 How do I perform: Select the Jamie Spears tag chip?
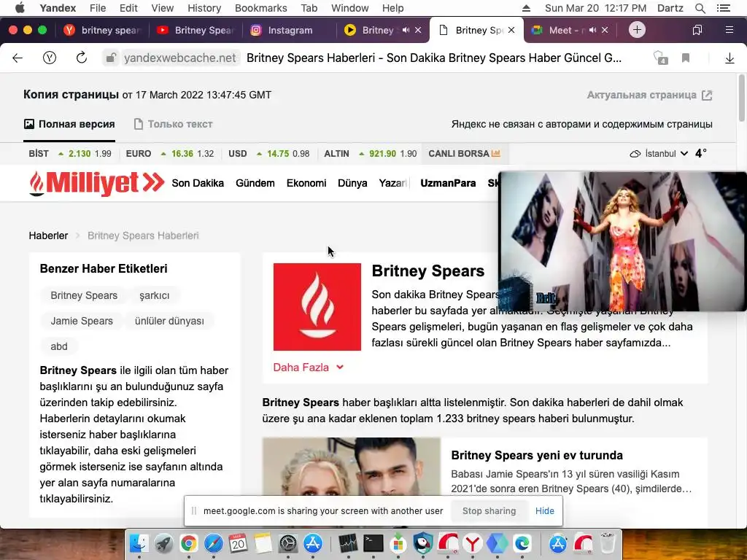82,321
